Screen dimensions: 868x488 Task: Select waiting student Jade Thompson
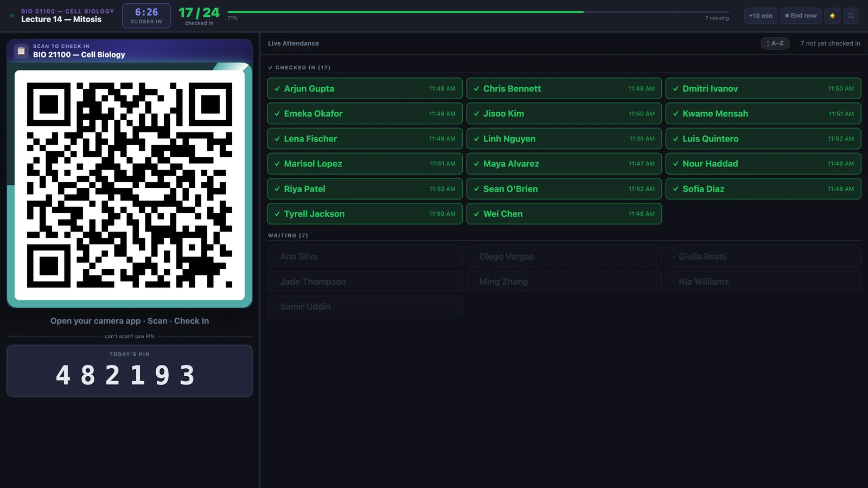[365, 281]
